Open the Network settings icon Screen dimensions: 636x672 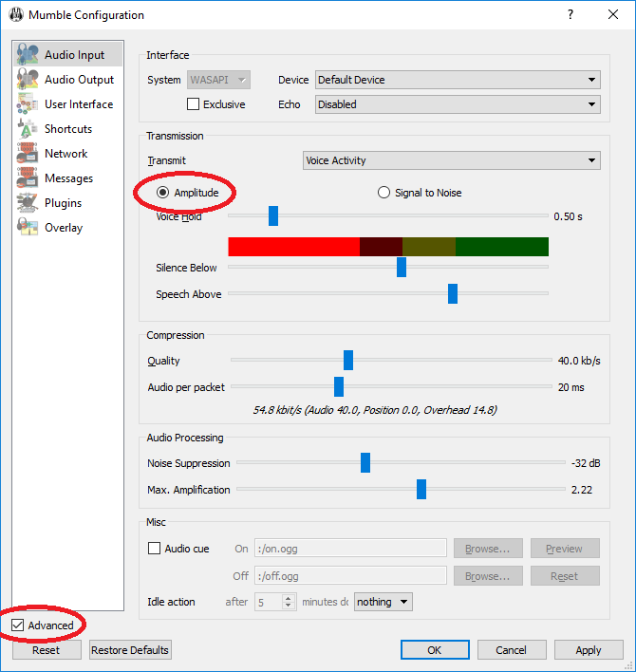point(28,154)
